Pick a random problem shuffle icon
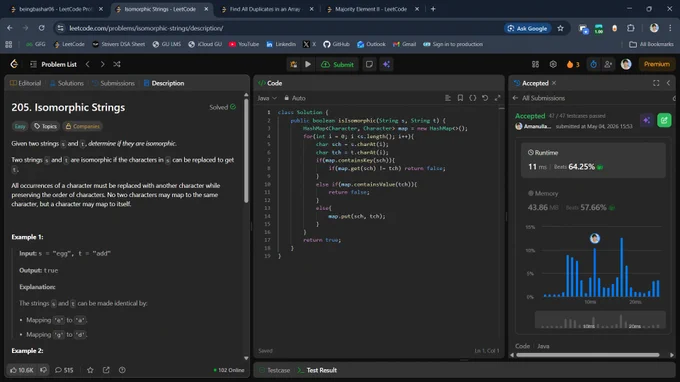This screenshot has height=382, width=680. point(117,64)
